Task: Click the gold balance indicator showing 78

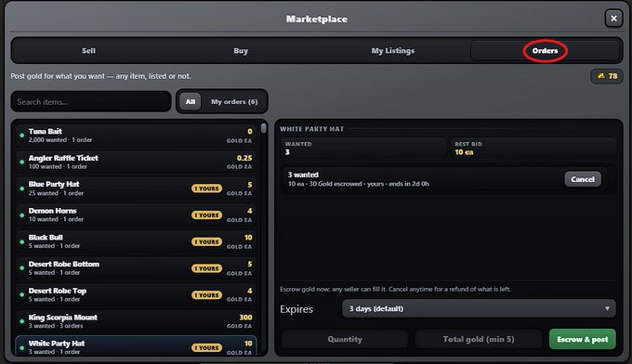Action: pyautogui.click(x=607, y=76)
